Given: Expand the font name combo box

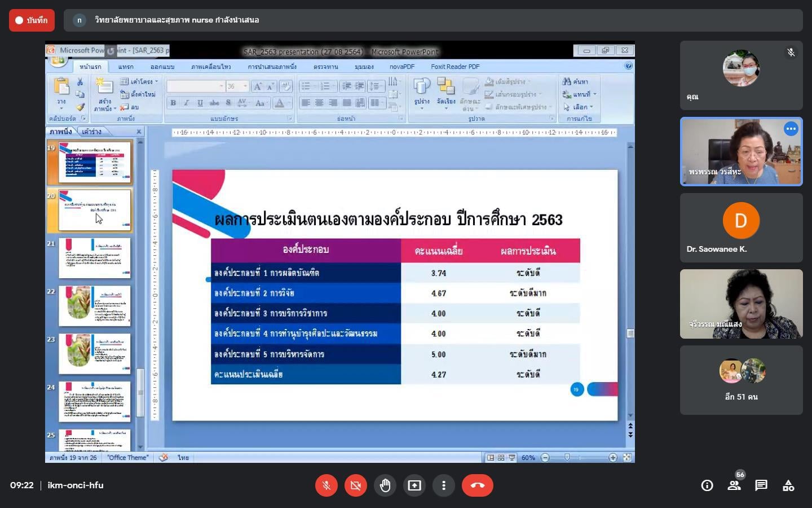Looking at the screenshot, I should [x=221, y=86].
